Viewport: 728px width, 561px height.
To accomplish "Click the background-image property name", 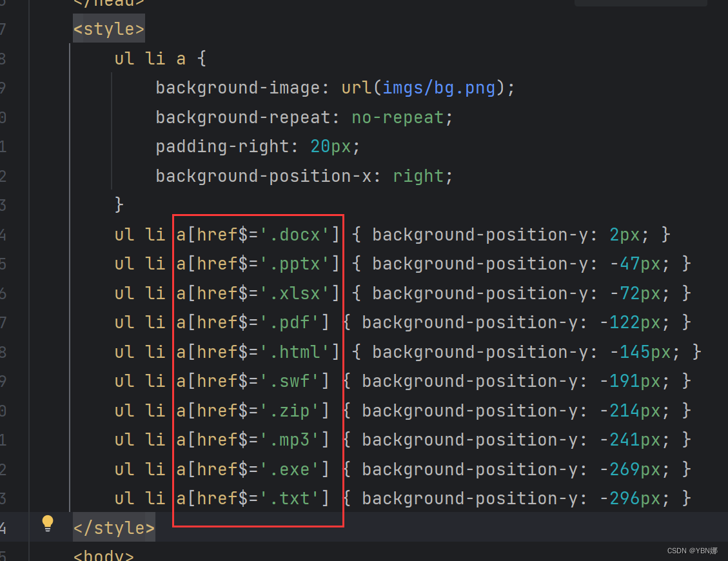I will 237,88.
